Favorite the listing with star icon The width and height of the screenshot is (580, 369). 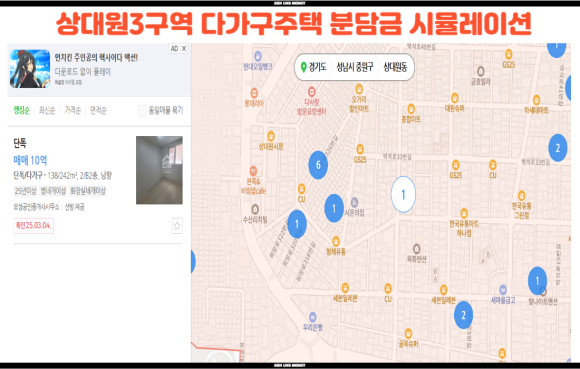(177, 226)
